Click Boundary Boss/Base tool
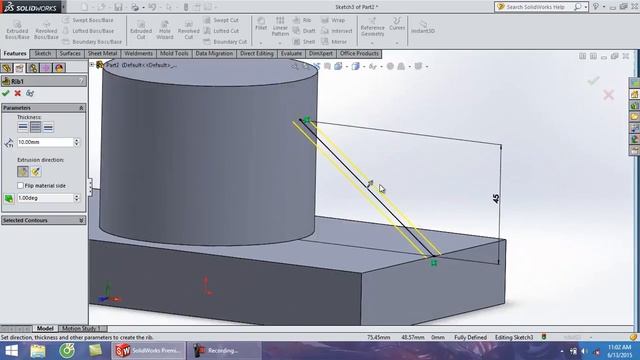Image resolution: width=640 pixels, height=360 pixels. [x=92, y=42]
